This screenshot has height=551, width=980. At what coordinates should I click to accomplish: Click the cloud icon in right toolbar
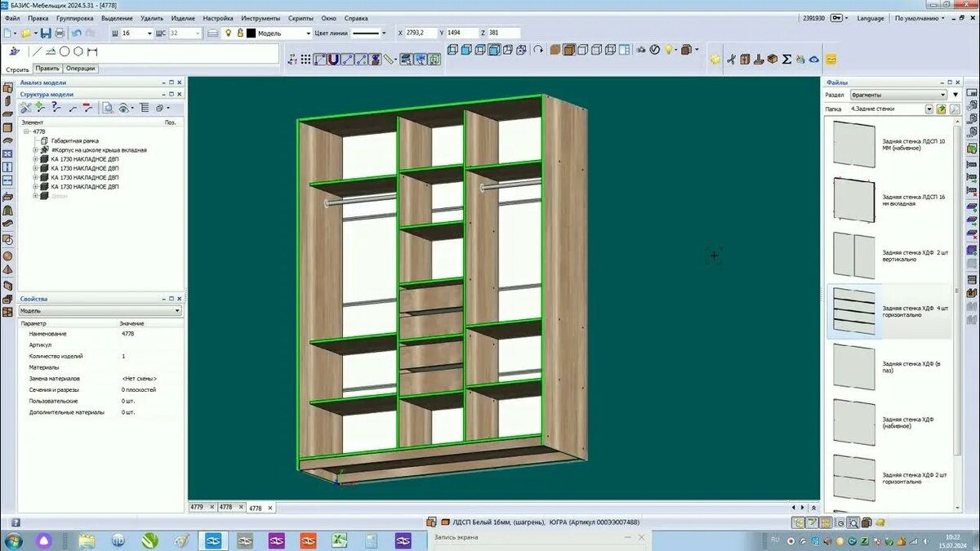pyautogui.click(x=814, y=59)
